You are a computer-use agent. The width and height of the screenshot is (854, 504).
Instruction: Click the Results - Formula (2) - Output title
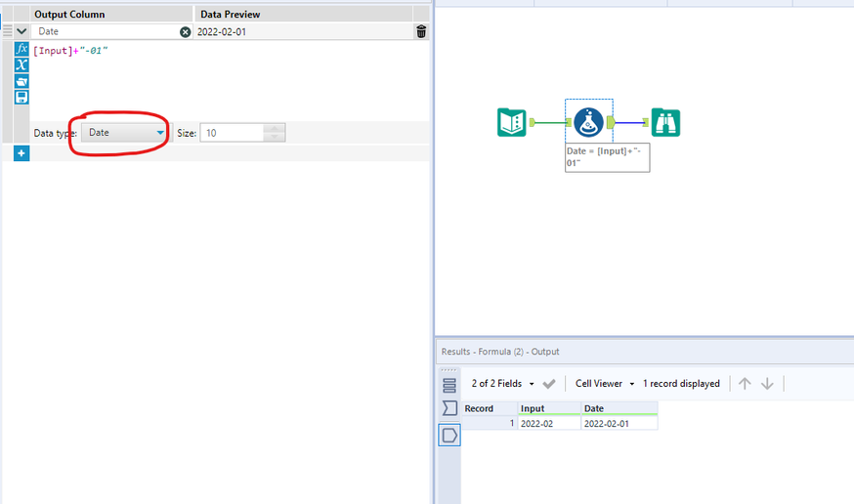click(x=500, y=352)
